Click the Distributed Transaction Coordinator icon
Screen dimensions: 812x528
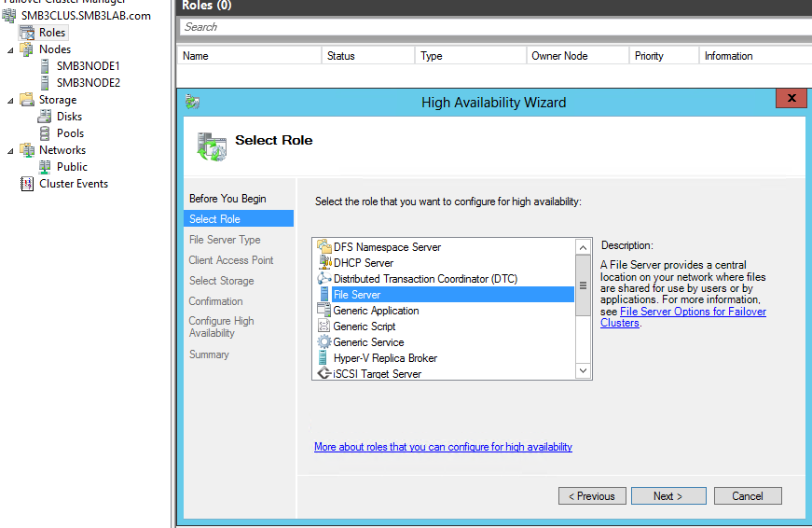324,278
